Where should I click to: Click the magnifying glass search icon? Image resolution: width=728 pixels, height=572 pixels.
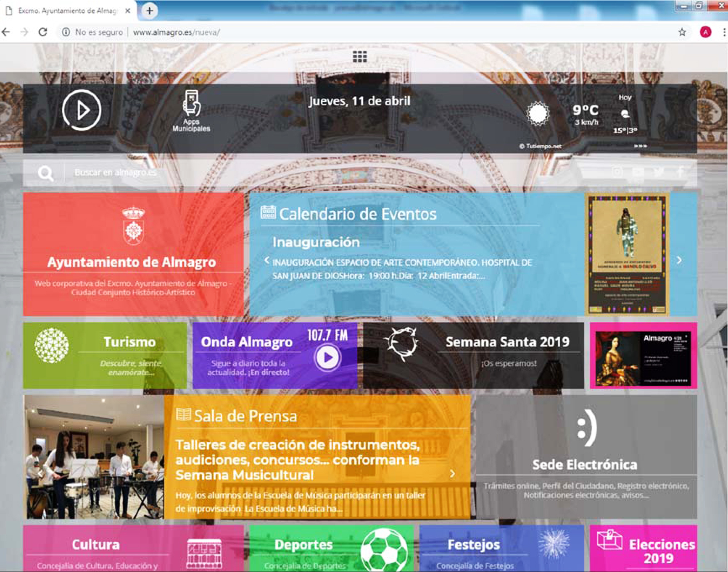coord(45,173)
